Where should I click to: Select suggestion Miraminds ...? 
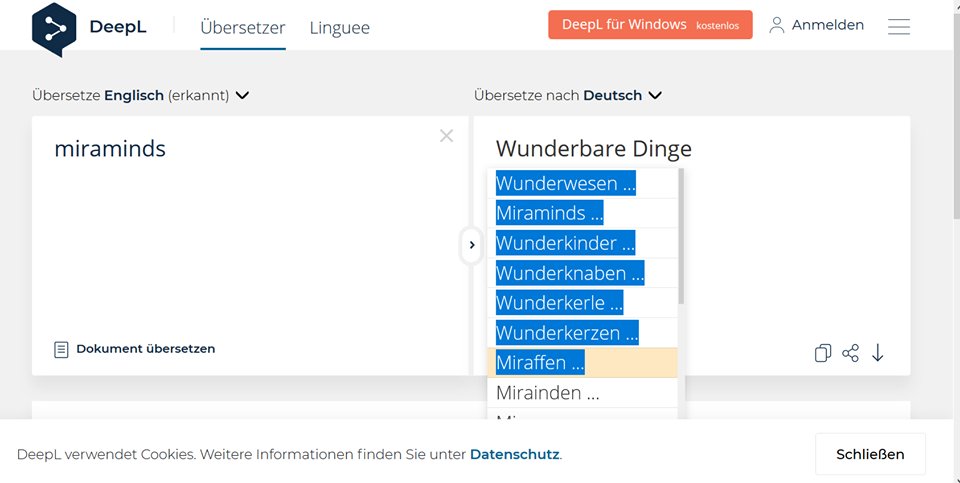[x=582, y=213]
